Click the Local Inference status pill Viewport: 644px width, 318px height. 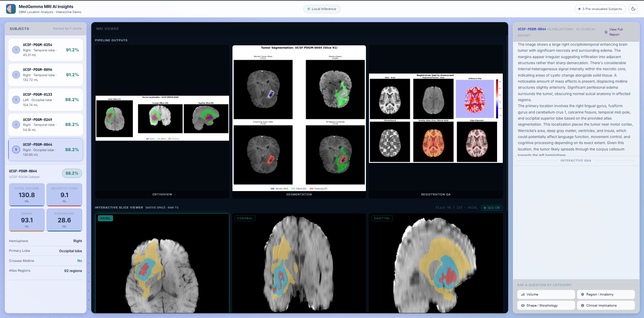tap(322, 9)
